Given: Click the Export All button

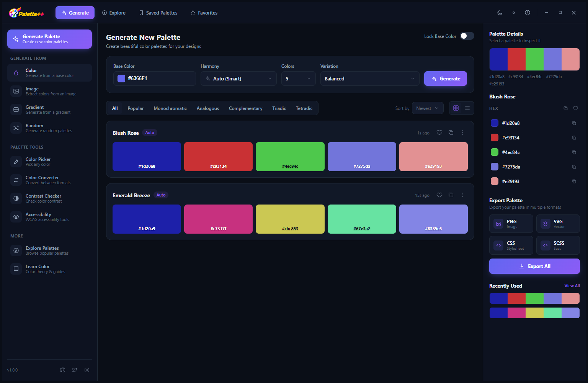Looking at the screenshot, I should pos(534,266).
